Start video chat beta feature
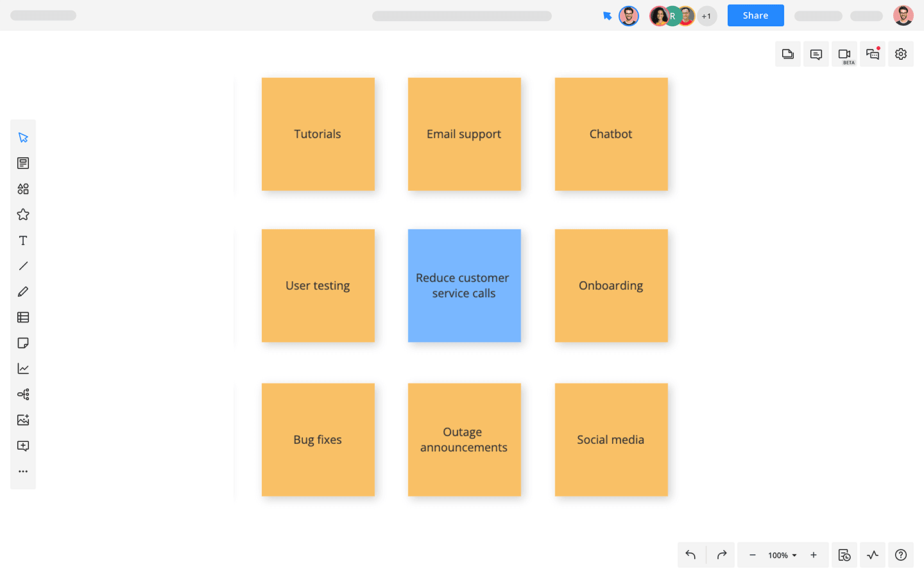 point(844,54)
